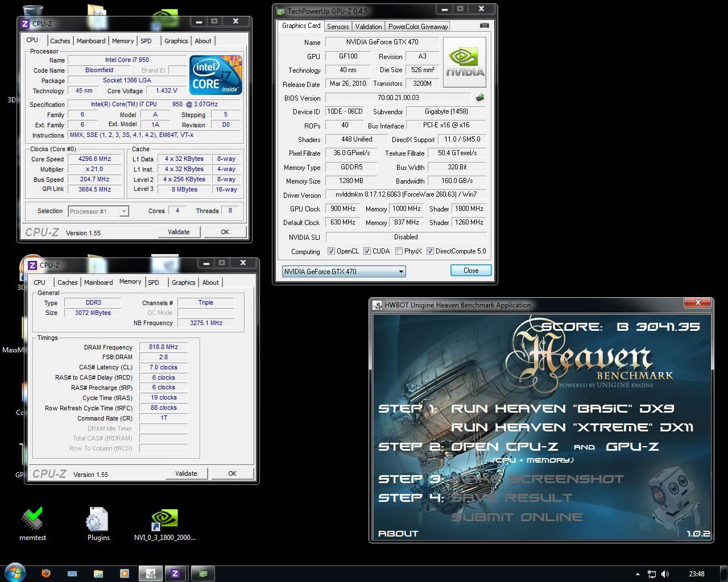Click the Intel Core i7 logo in CPU-Z
The image size is (728, 582).
pyautogui.click(x=216, y=74)
